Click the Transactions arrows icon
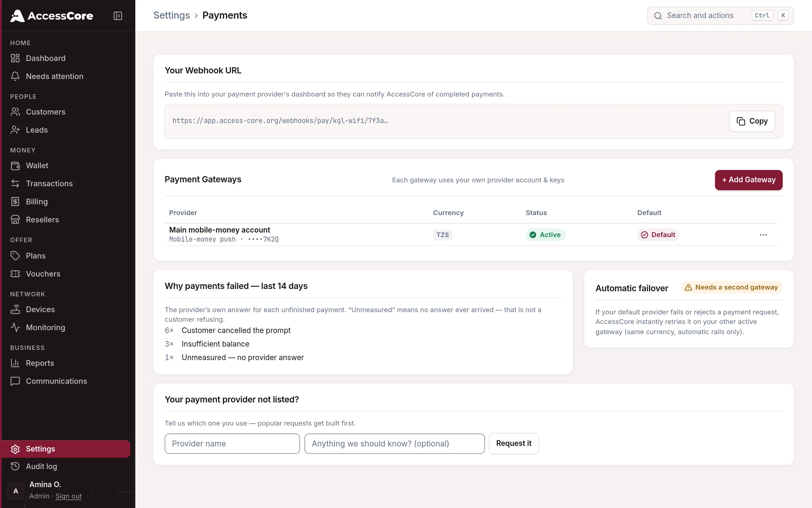 (15, 183)
